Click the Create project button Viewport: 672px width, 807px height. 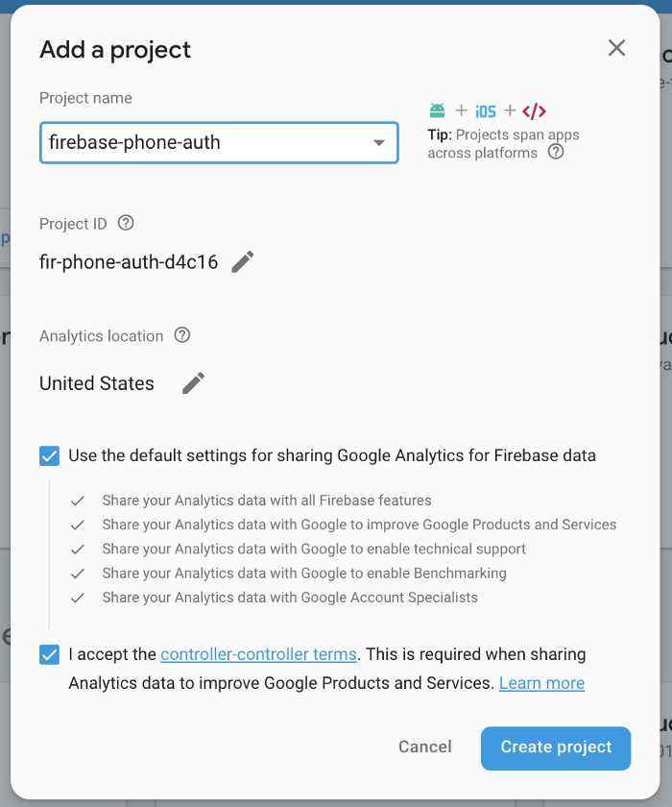click(x=555, y=747)
